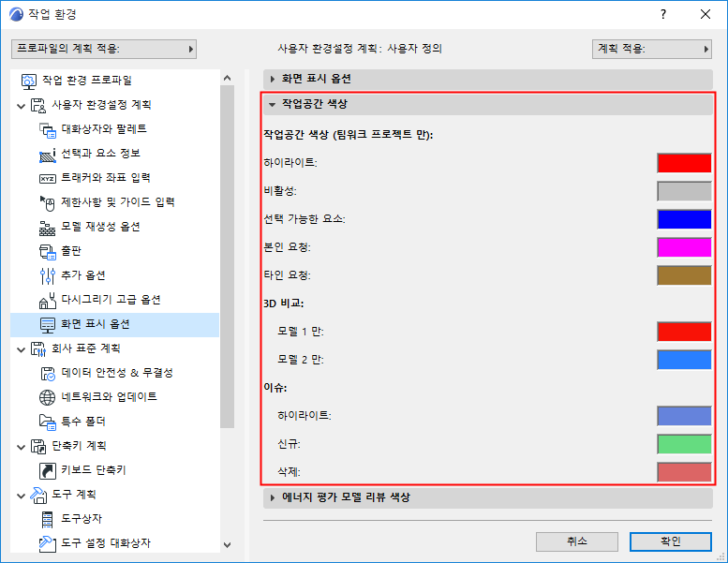Click the 선택과 요소 정보 icon
The width and height of the screenshot is (728, 563).
48,154
